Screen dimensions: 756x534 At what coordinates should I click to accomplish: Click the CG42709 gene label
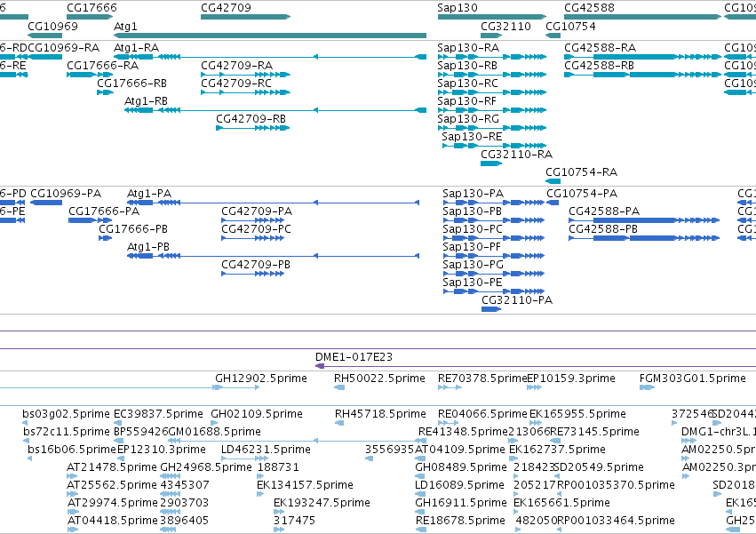point(226,8)
